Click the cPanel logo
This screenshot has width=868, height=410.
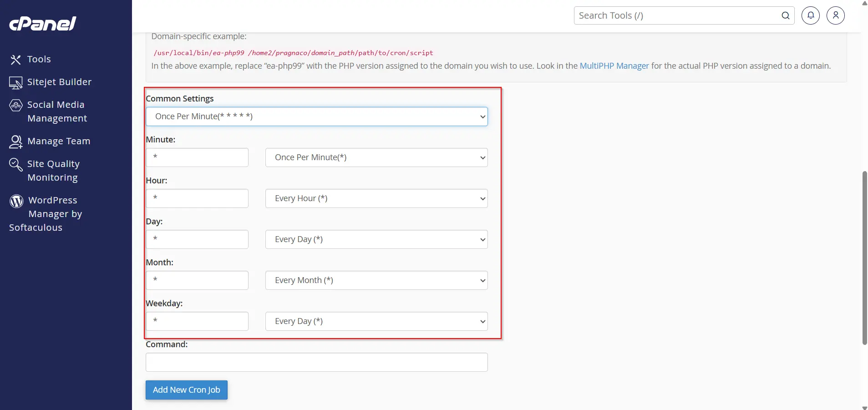pyautogui.click(x=43, y=24)
